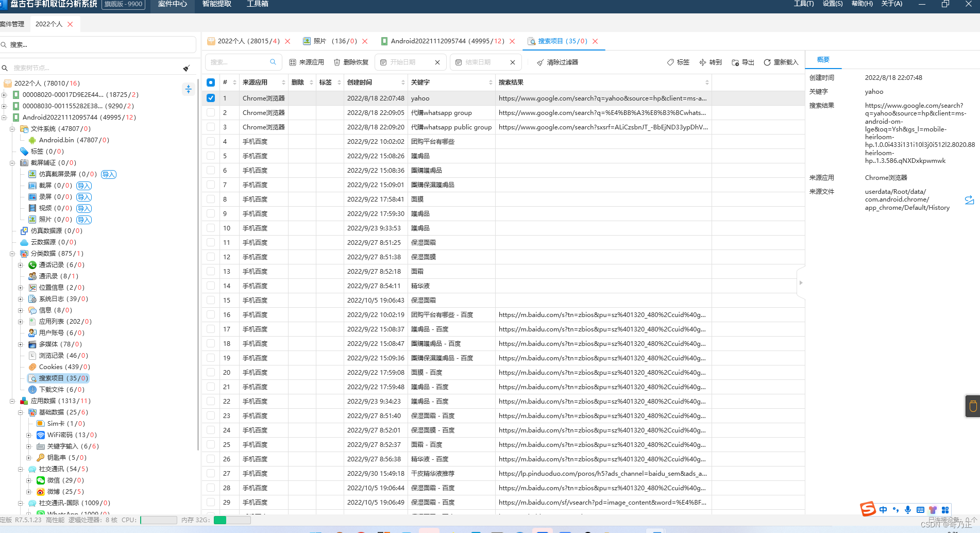
Task: Collapse the details side panel arrow
Action: (x=801, y=282)
